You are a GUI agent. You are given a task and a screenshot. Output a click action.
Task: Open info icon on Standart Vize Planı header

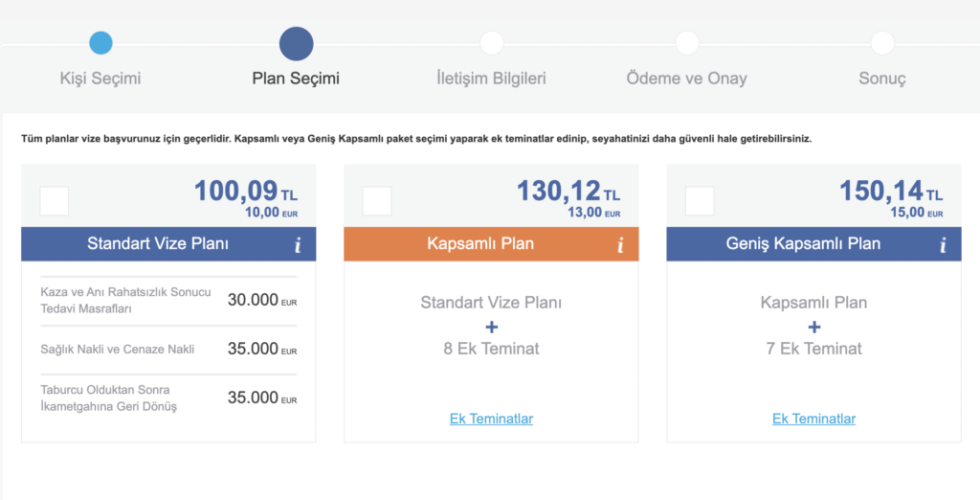pyautogui.click(x=298, y=244)
